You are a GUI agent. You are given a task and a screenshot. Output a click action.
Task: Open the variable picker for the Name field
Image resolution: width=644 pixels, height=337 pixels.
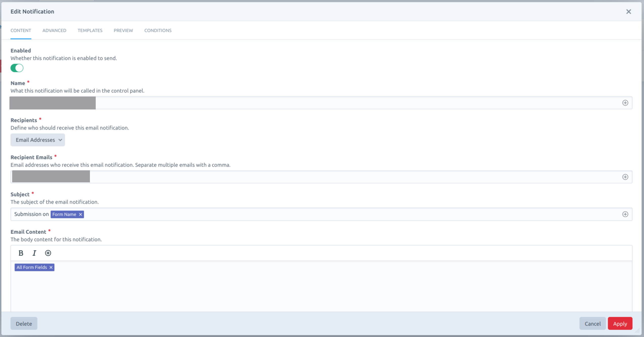pyautogui.click(x=625, y=103)
